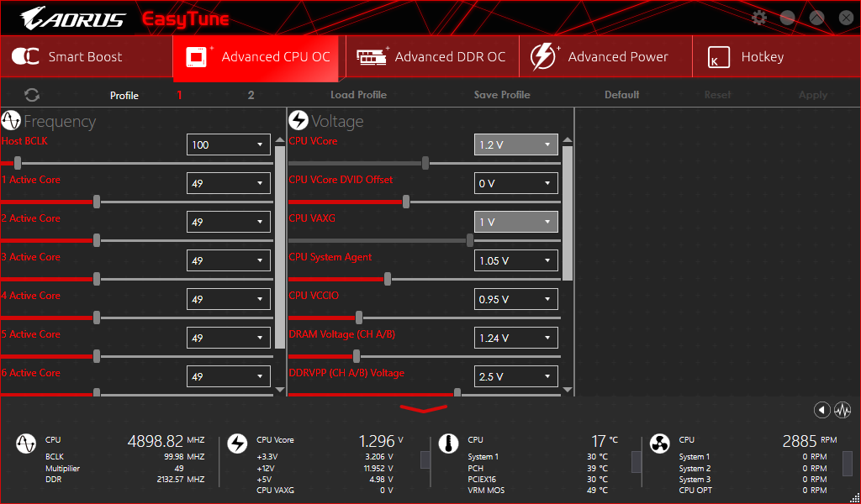The height and width of the screenshot is (504, 861).
Task: Open the 4 Active Core dropdown
Action: pos(229,299)
